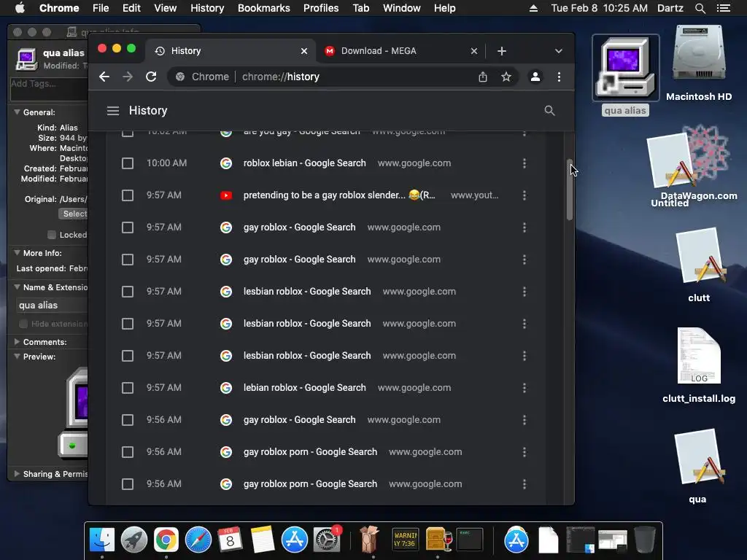This screenshot has width=747, height=560.
Task: Open System Preferences from the Dock
Action: (x=326, y=540)
